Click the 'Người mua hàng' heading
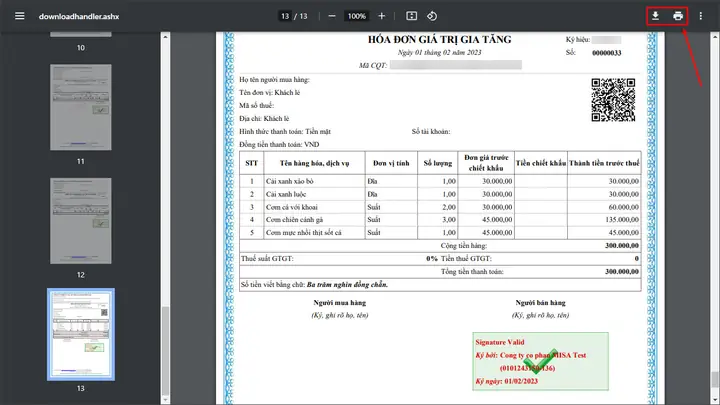Screen dimensions: 720x405 (x=340, y=303)
